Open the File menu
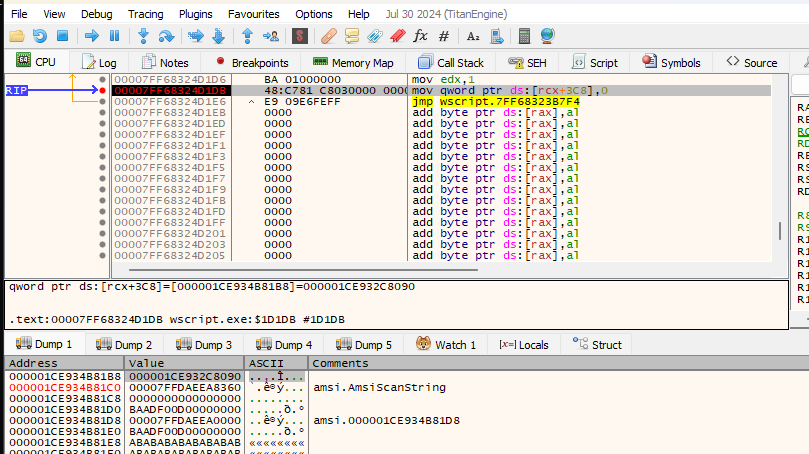Screen dimensions: 809x454 point(19,14)
